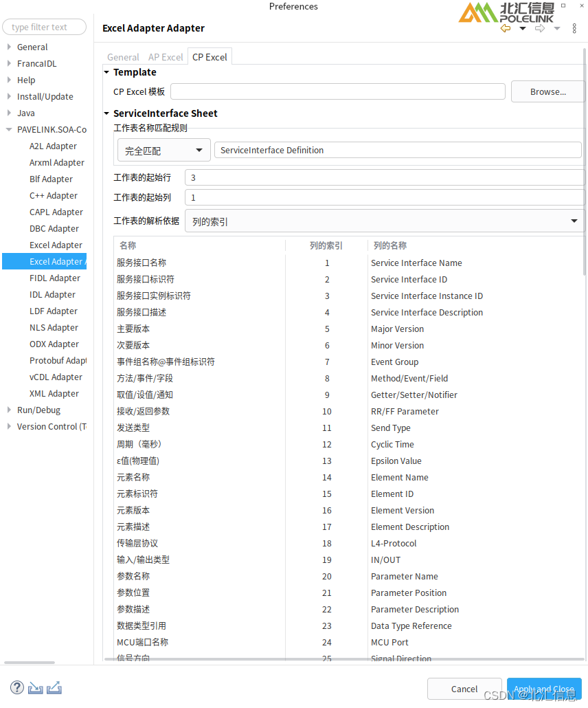Click the 列的索引 column header

click(x=326, y=245)
